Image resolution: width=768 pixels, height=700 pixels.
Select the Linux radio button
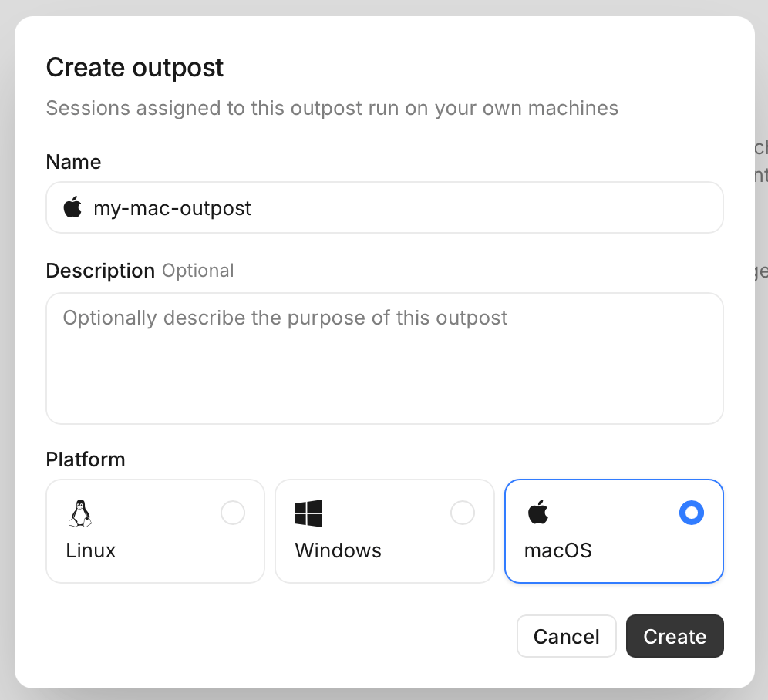233,513
